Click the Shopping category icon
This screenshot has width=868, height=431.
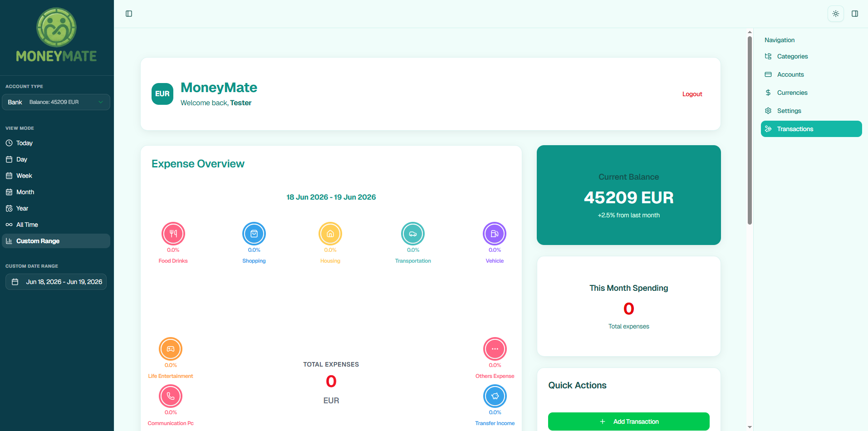tap(254, 234)
